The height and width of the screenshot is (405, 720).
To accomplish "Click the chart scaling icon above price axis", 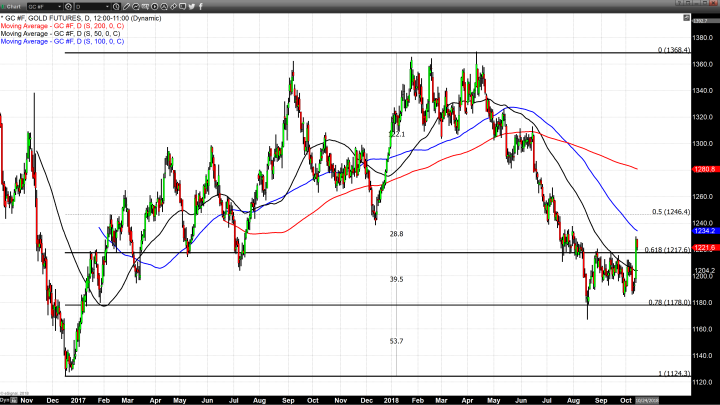I will 686,18.
